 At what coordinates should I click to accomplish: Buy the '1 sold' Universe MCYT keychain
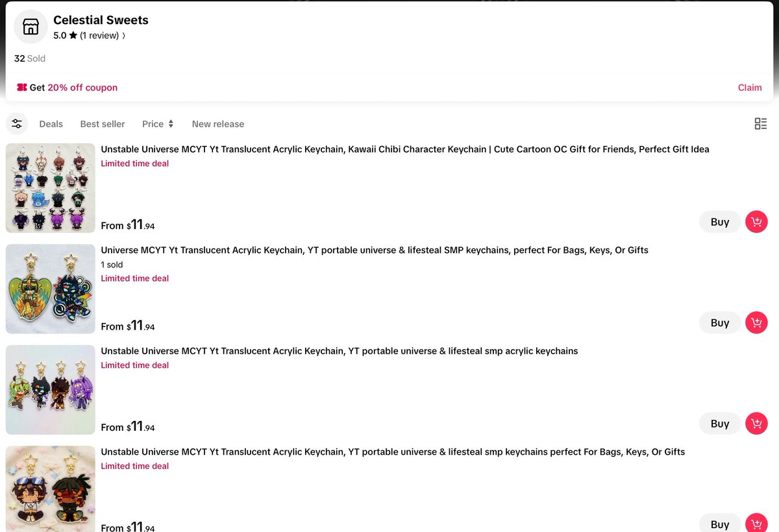720,322
